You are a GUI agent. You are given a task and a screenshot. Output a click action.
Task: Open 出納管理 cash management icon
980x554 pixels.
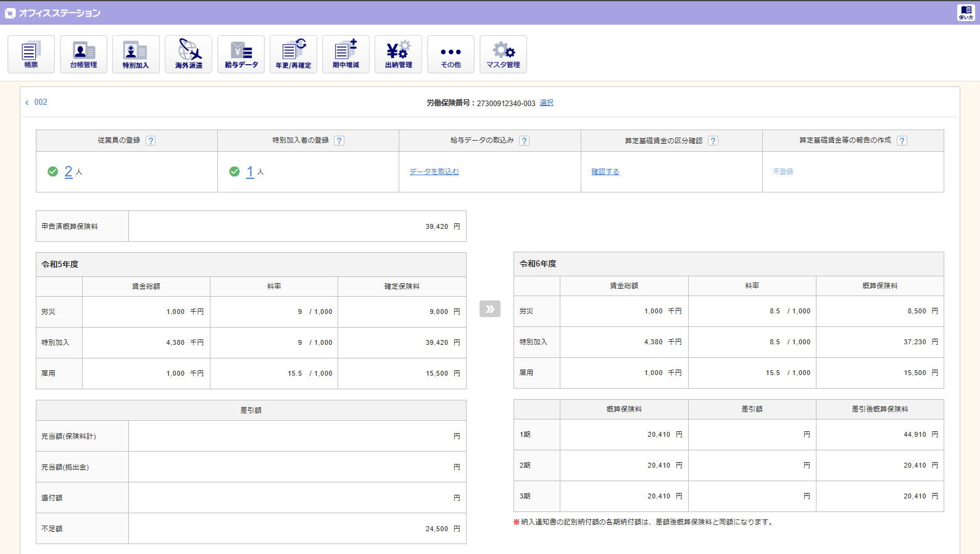[x=398, y=54]
